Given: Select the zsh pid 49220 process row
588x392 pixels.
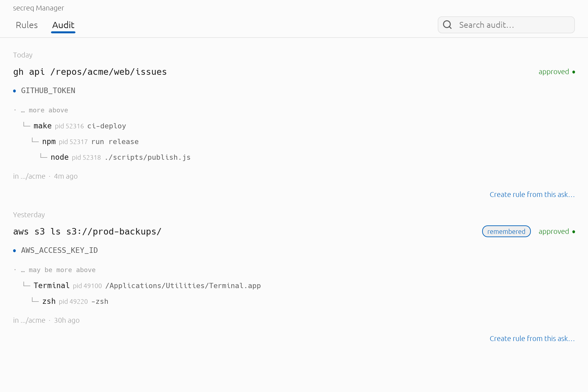Looking at the screenshot, I should coord(70,301).
